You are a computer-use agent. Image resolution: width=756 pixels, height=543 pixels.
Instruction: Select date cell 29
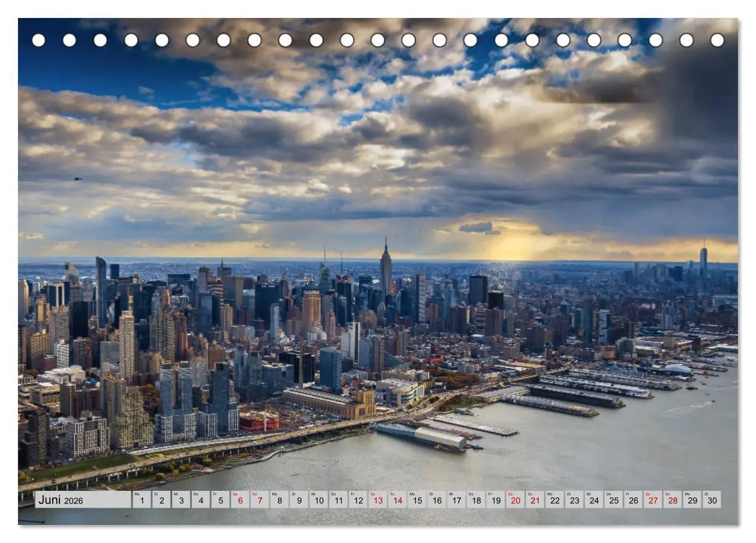click(692, 500)
